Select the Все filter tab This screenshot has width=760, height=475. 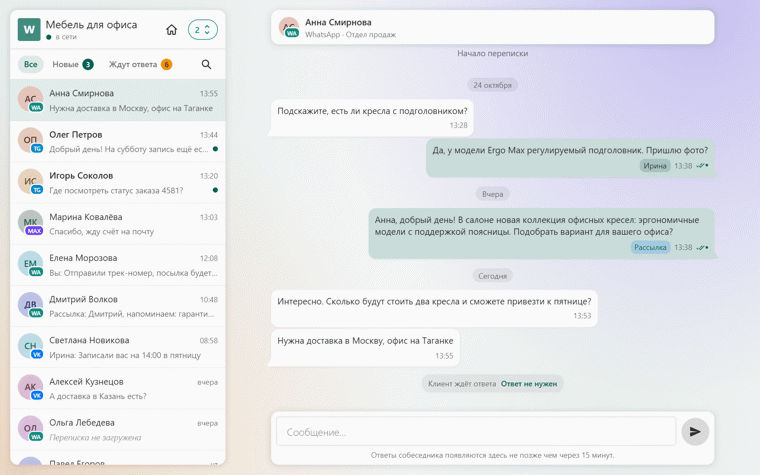pos(31,64)
